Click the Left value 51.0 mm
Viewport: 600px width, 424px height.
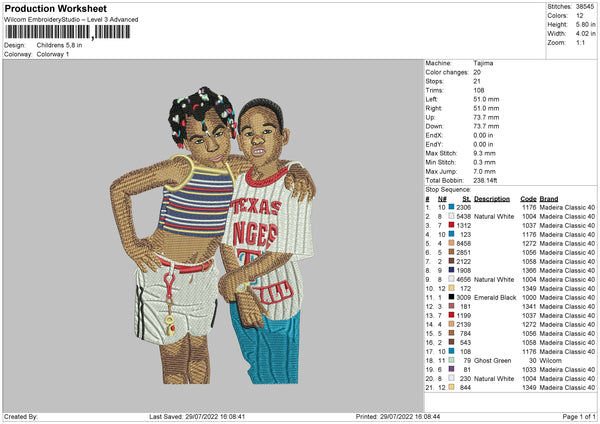coord(486,99)
